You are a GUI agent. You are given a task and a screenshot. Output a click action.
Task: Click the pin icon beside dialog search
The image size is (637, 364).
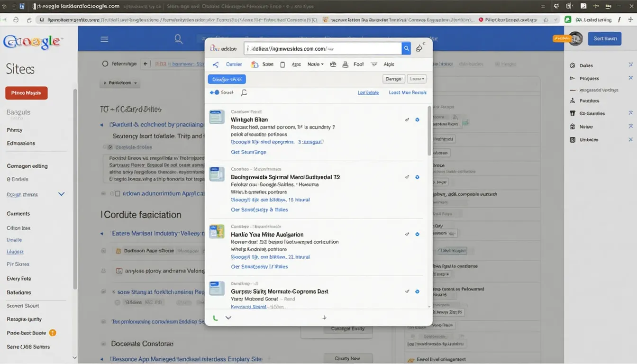(419, 48)
